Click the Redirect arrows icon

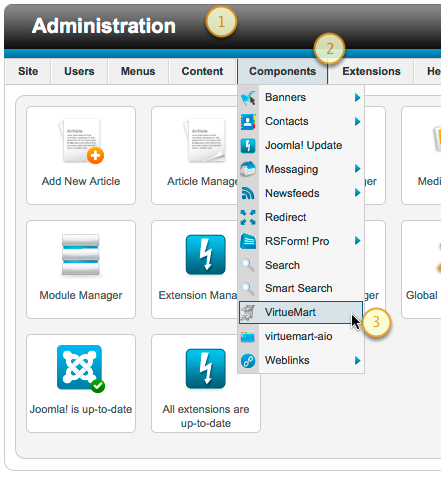click(x=248, y=217)
